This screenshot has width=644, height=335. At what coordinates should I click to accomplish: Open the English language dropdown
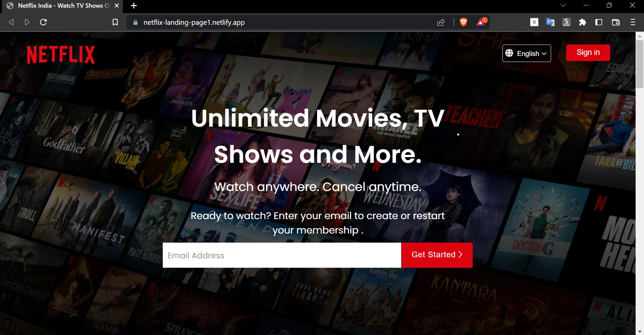526,53
